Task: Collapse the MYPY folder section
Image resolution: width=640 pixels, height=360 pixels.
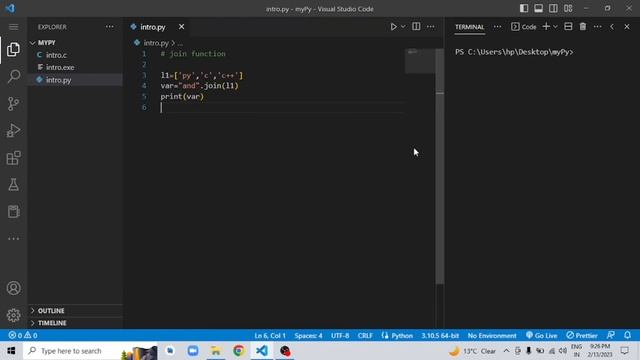Action: pos(75,42)
